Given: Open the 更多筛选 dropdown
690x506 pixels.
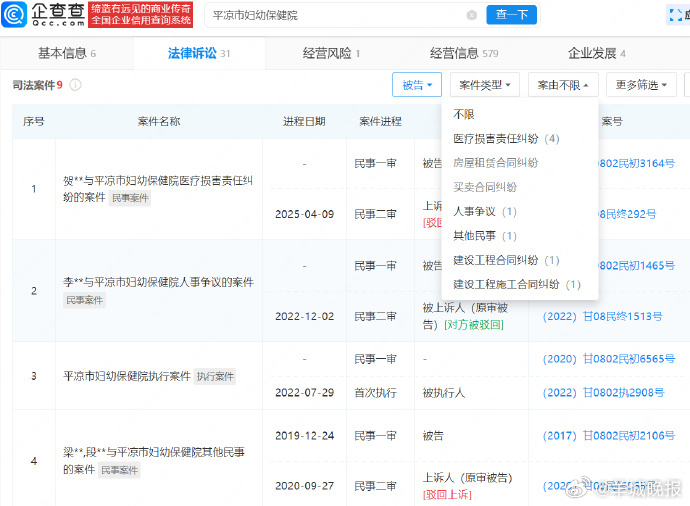Looking at the screenshot, I should pos(641,84).
